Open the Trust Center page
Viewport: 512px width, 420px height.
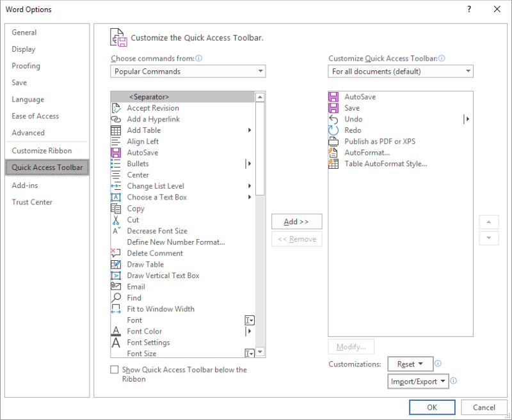point(32,202)
